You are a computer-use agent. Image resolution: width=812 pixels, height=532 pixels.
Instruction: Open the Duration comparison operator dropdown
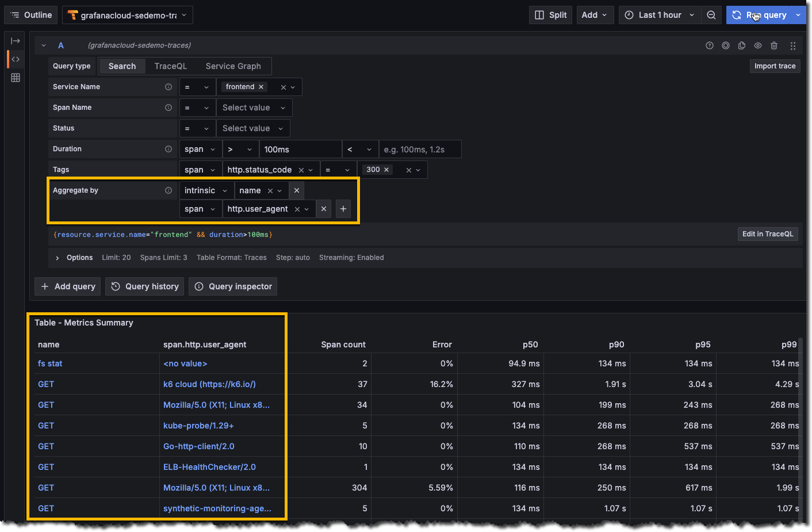coord(240,148)
